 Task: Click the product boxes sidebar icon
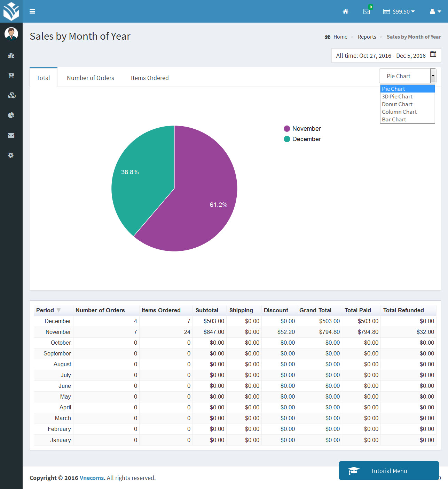[11, 95]
